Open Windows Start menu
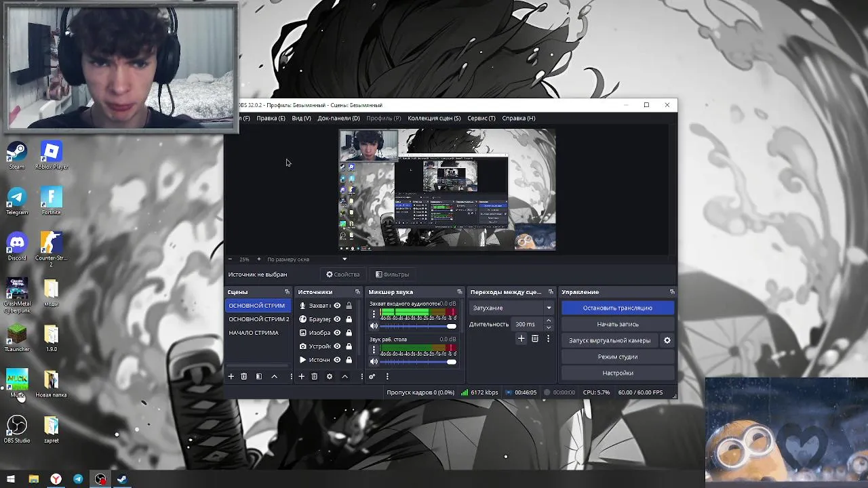Screen dimensions: 868x488 pyautogui.click(x=11, y=479)
